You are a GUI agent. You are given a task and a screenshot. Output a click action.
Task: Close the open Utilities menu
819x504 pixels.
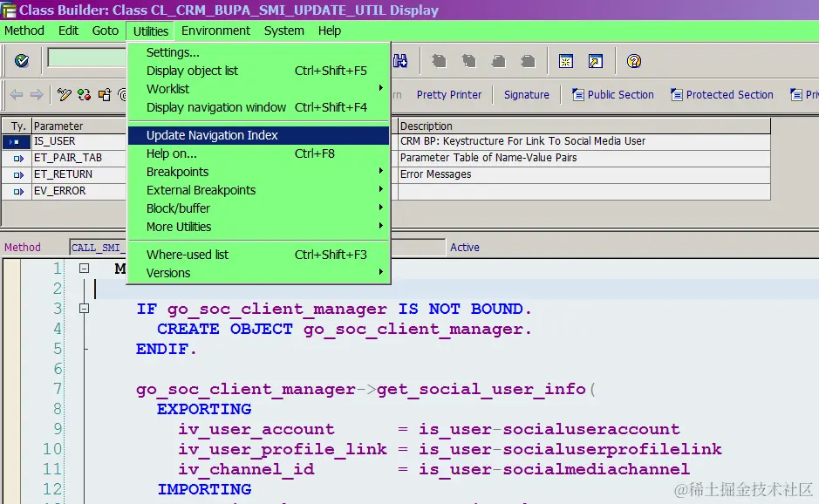(x=150, y=31)
